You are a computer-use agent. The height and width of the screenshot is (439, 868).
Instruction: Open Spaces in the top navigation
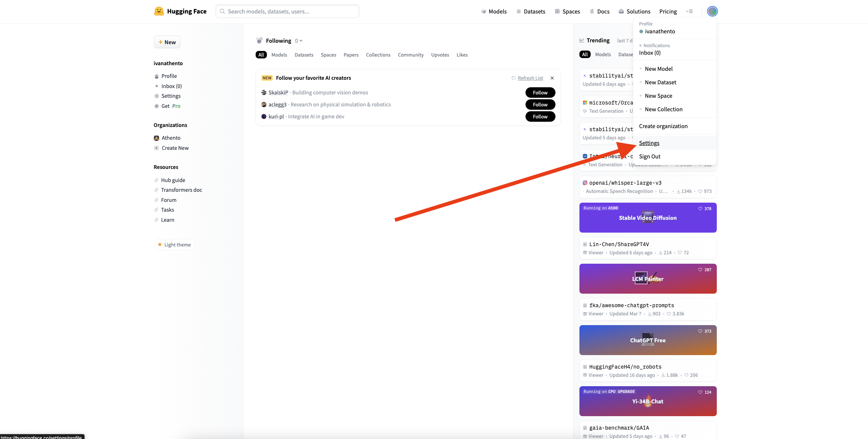point(567,11)
